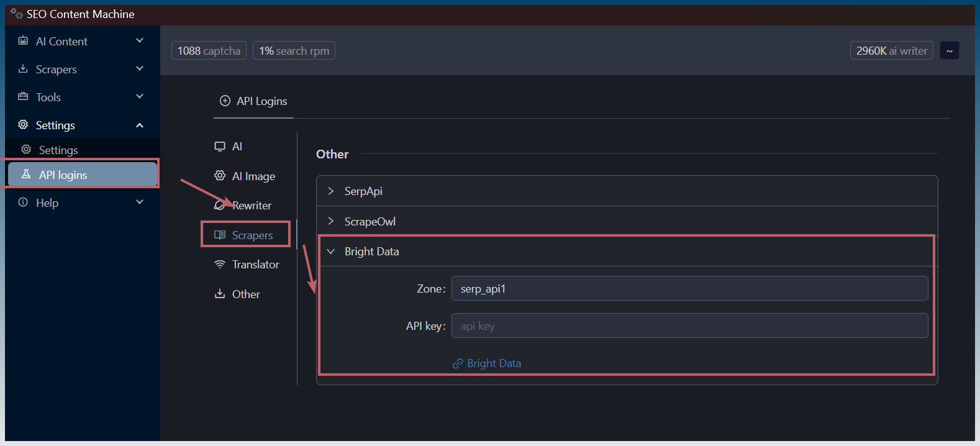The height and width of the screenshot is (446, 980).
Task: Click the Scrapers download icon in sidebar
Action: click(23, 68)
